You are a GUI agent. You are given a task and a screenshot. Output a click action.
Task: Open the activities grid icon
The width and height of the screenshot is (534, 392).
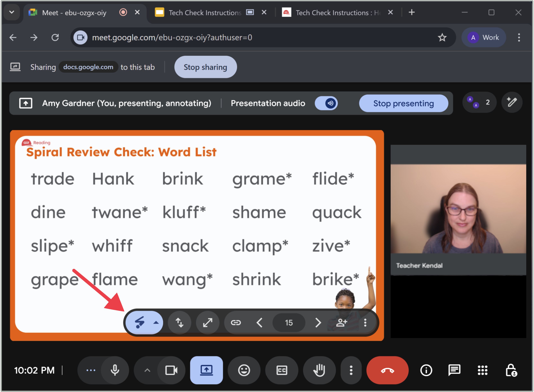tap(482, 370)
